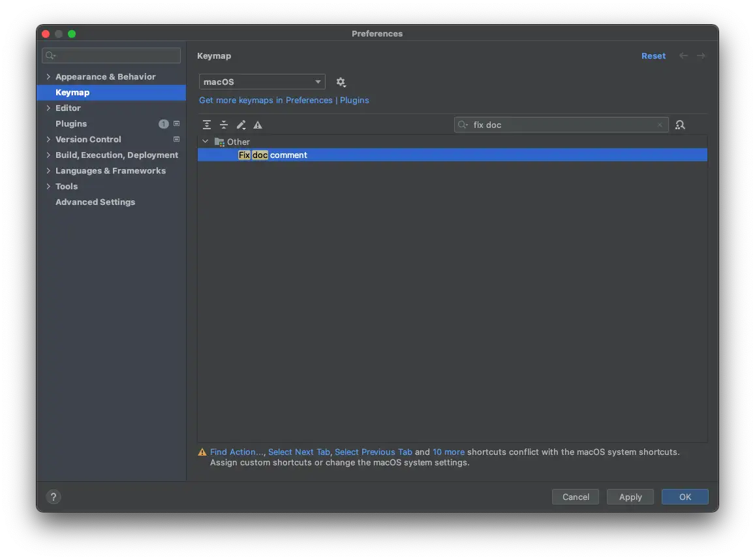Click the Find Action... link
The image size is (755, 560).
tap(237, 452)
